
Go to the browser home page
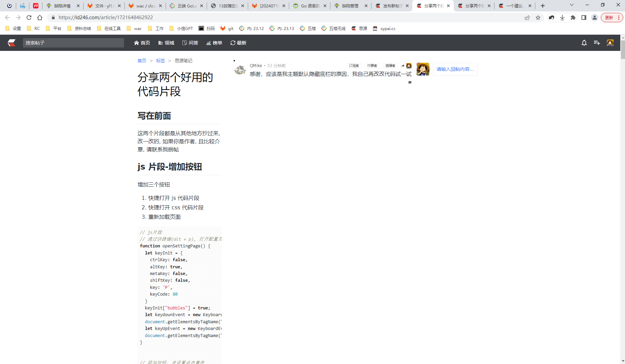(x=40, y=18)
